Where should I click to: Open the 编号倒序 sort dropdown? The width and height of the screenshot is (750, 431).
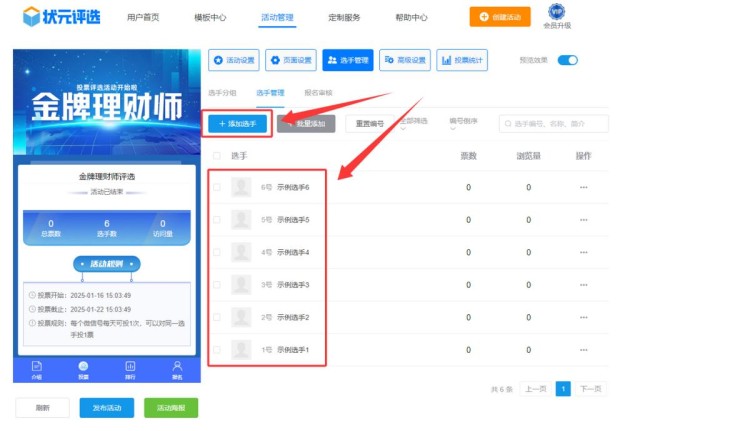pyautogui.click(x=465, y=123)
